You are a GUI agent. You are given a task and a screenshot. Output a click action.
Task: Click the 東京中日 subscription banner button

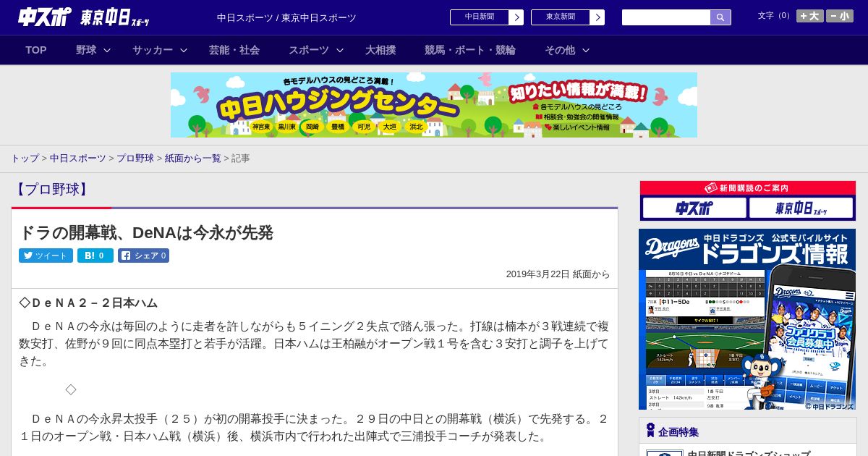coord(801,208)
